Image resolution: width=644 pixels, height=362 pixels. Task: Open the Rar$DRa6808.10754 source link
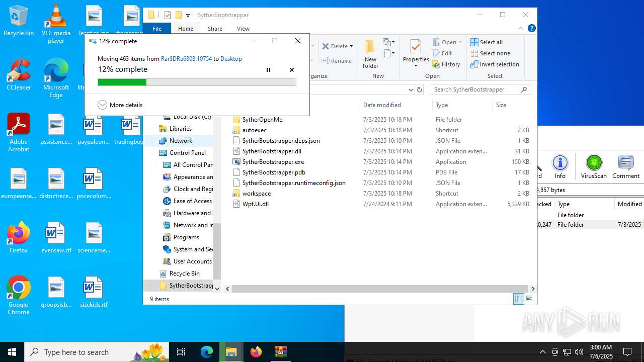click(186, 59)
